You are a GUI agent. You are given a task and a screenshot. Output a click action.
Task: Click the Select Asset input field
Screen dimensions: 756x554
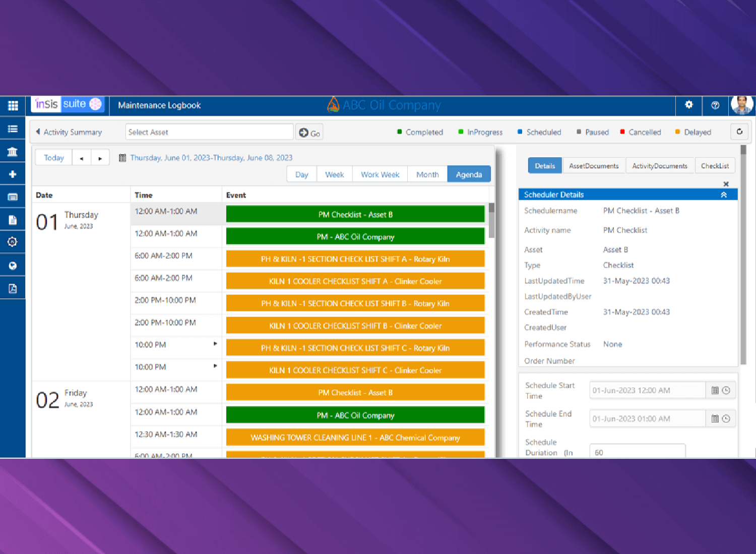click(x=209, y=132)
